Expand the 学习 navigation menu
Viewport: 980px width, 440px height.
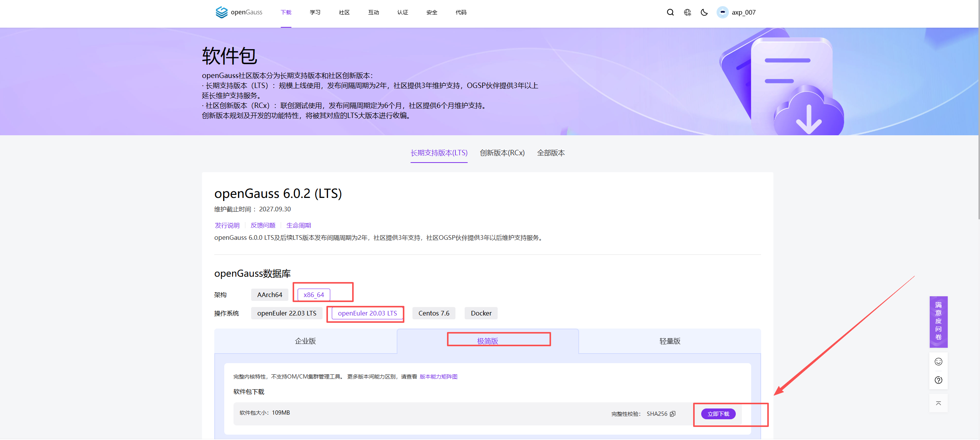315,12
